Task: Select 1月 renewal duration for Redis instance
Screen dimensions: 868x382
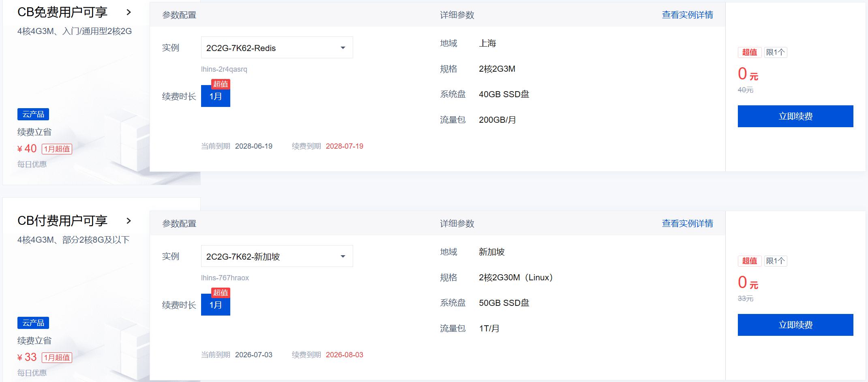Action: tap(216, 96)
